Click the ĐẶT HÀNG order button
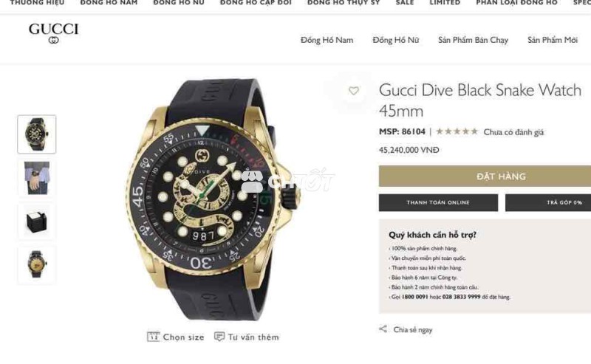The height and width of the screenshot is (364, 591). pos(485,176)
